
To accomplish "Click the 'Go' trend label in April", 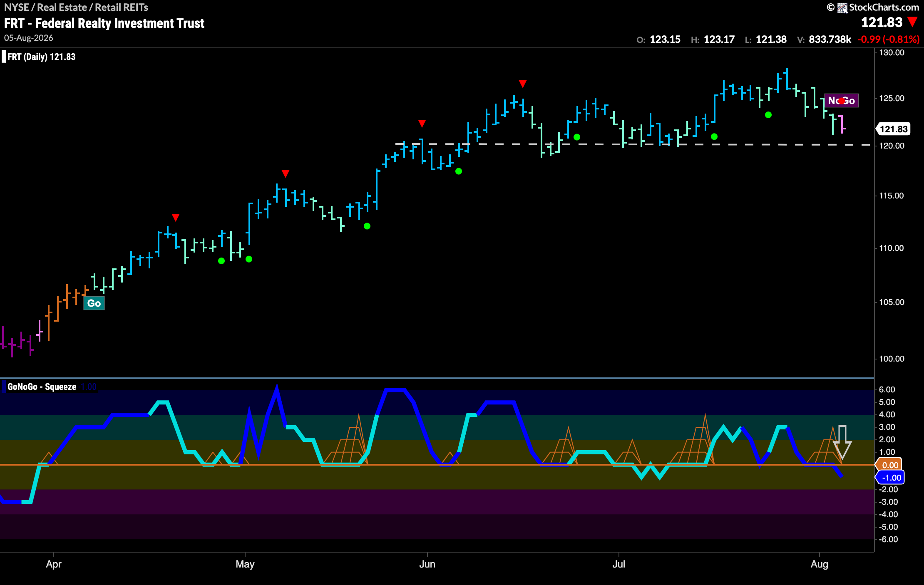I will pyautogui.click(x=94, y=303).
